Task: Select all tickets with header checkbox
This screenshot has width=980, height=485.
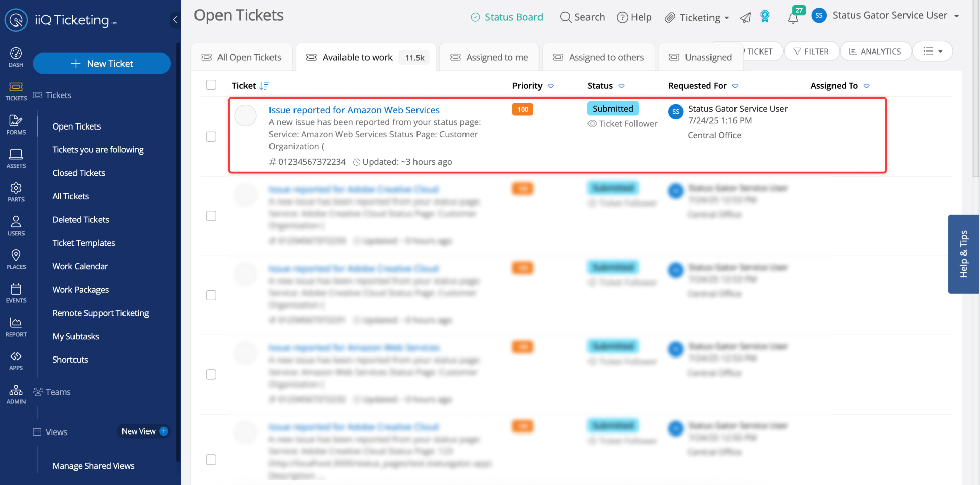Action: pos(211,85)
